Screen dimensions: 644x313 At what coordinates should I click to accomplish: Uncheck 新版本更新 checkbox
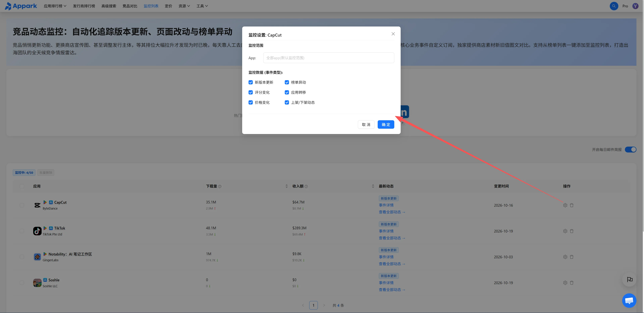click(x=251, y=83)
